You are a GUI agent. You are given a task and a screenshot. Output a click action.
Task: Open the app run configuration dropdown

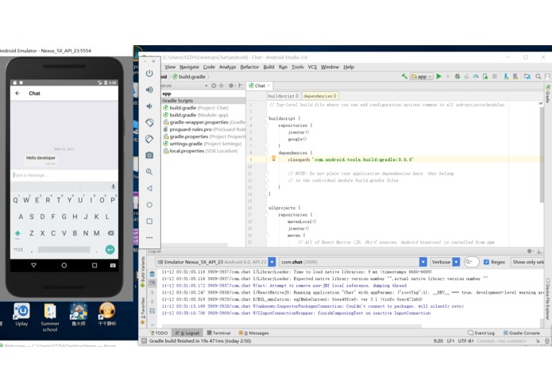[422, 76]
